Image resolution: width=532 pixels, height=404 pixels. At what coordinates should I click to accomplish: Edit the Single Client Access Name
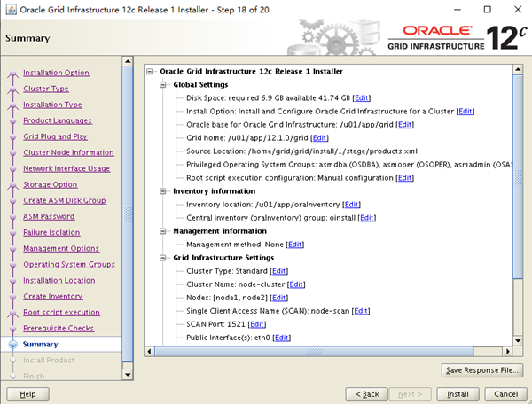[361, 311]
